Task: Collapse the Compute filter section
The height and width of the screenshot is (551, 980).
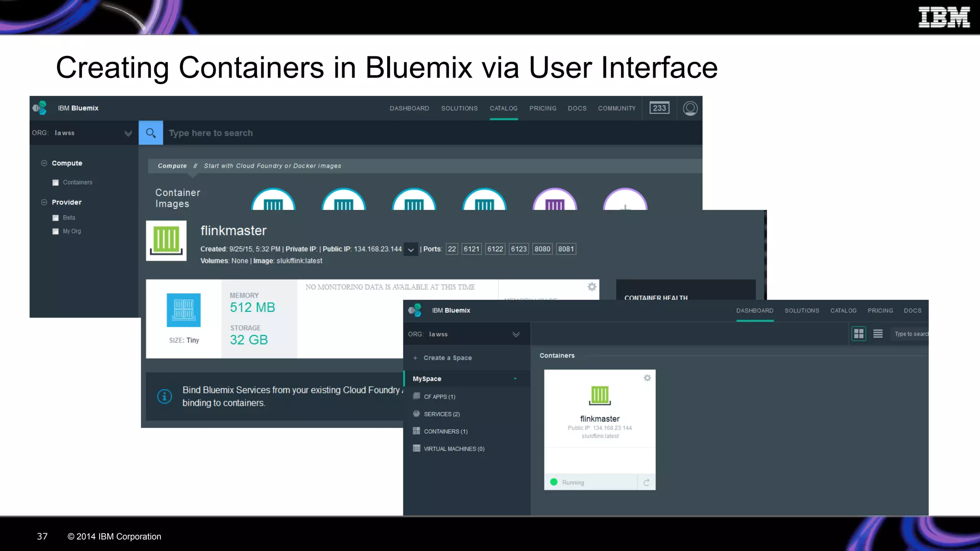Action: point(44,163)
